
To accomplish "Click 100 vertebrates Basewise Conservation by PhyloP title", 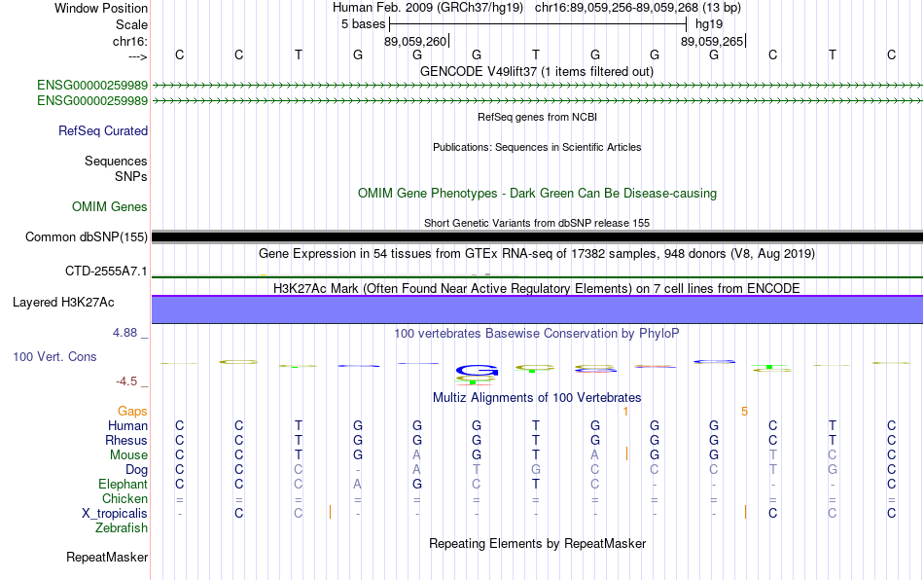I will 537,334.
